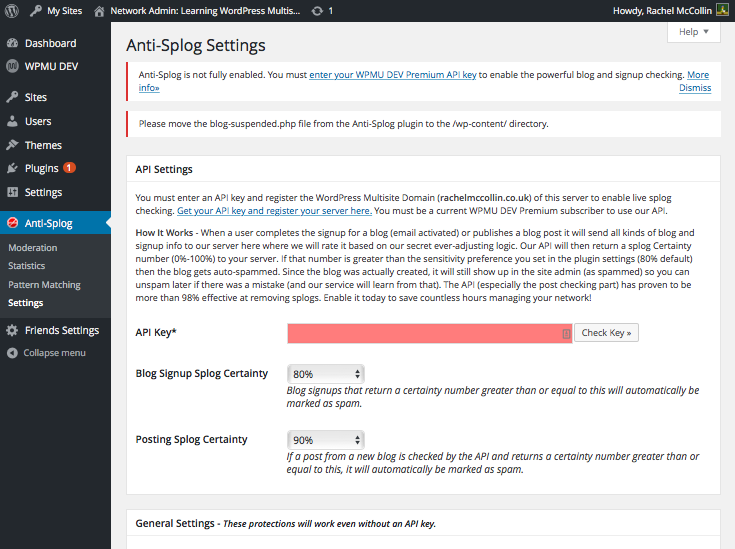Click the WordPress logo icon

12,10
